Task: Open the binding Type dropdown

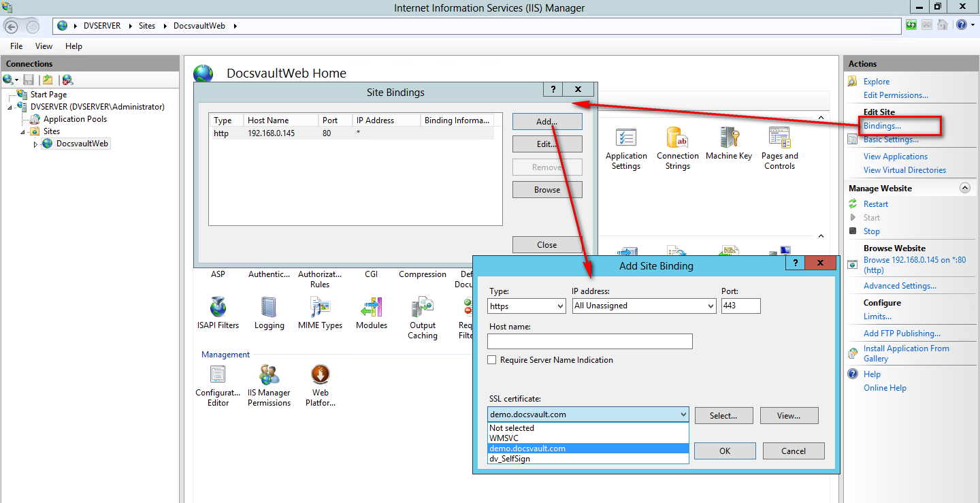Action: coord(527,306)
